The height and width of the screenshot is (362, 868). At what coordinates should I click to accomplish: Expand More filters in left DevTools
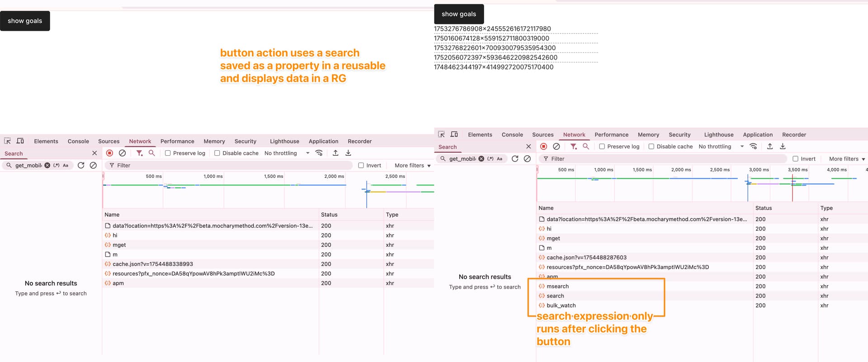coord(412,165)
